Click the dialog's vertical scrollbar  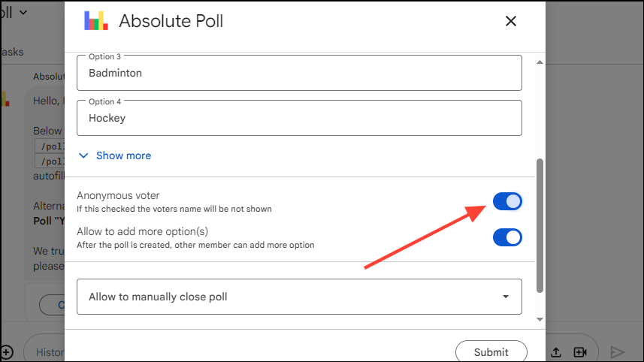click(539, 225)
